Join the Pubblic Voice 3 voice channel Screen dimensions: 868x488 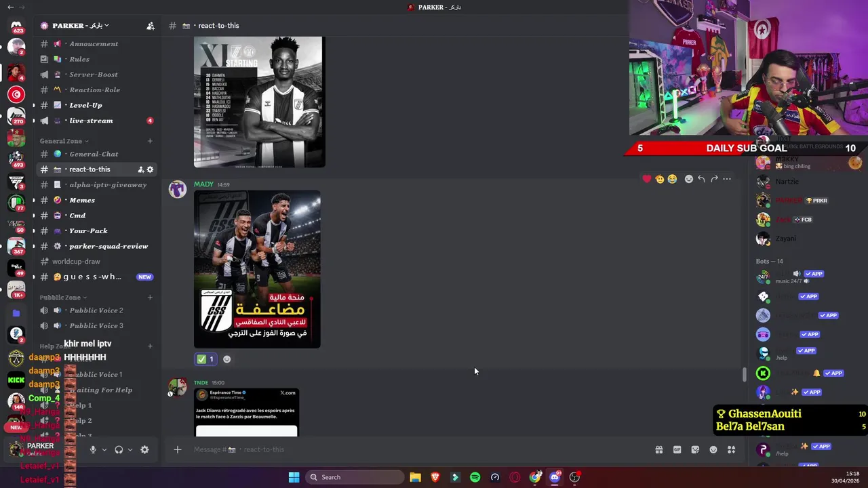96,326
